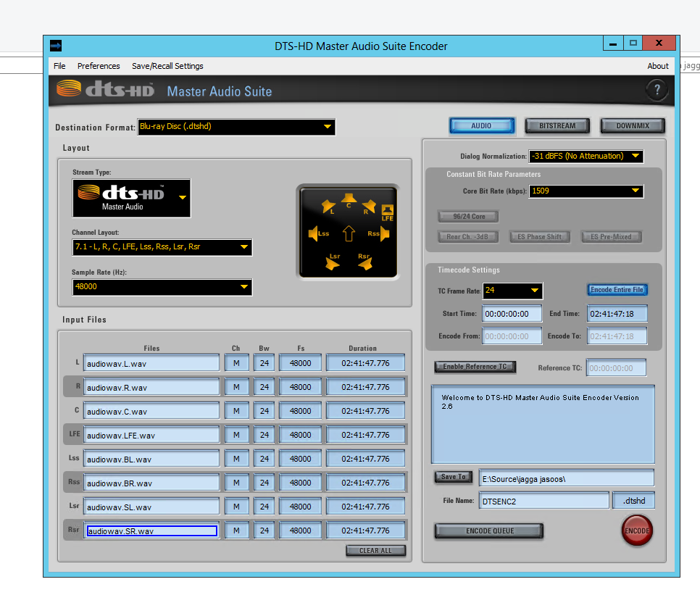Toggle the Enable Reference TC button
Viewport: 700px width, 603px height.
click(475, 367)
